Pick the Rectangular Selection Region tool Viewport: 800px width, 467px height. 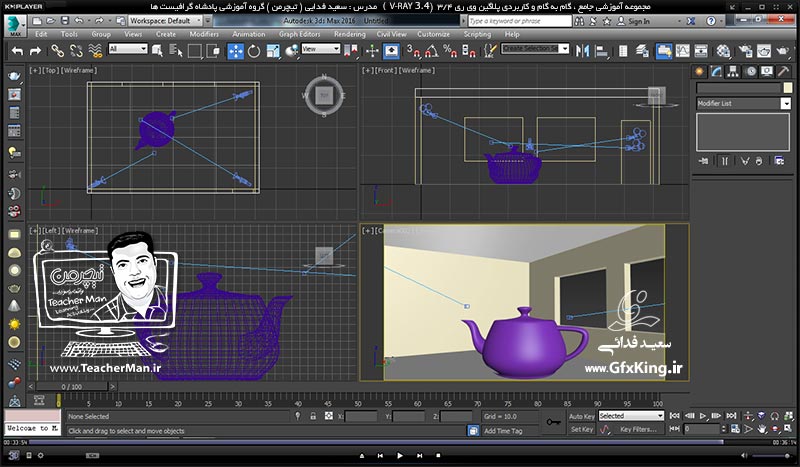point(194,51)
